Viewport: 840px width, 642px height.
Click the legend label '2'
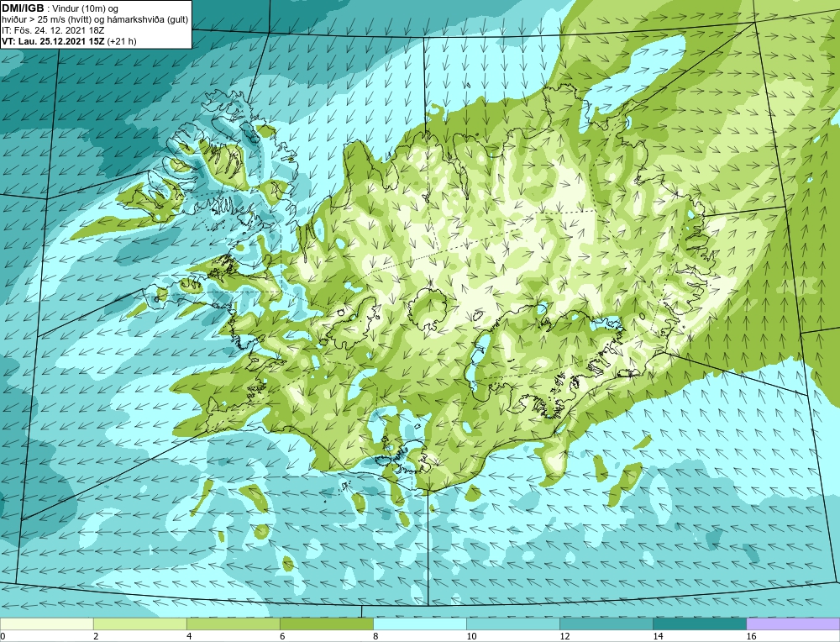pyautogui.click(x=96, y=636)
